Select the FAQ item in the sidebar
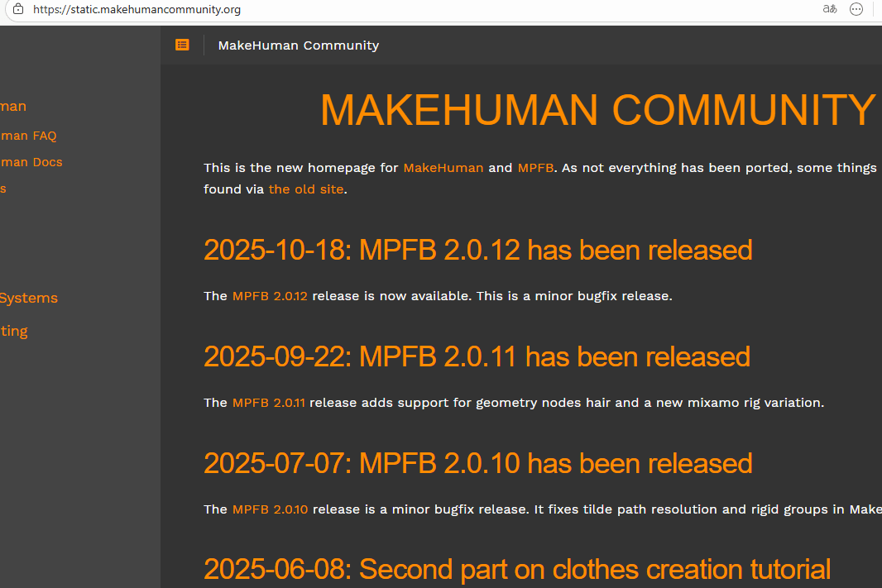The height and width of the screenshot is (588, 882). point(28,136)
